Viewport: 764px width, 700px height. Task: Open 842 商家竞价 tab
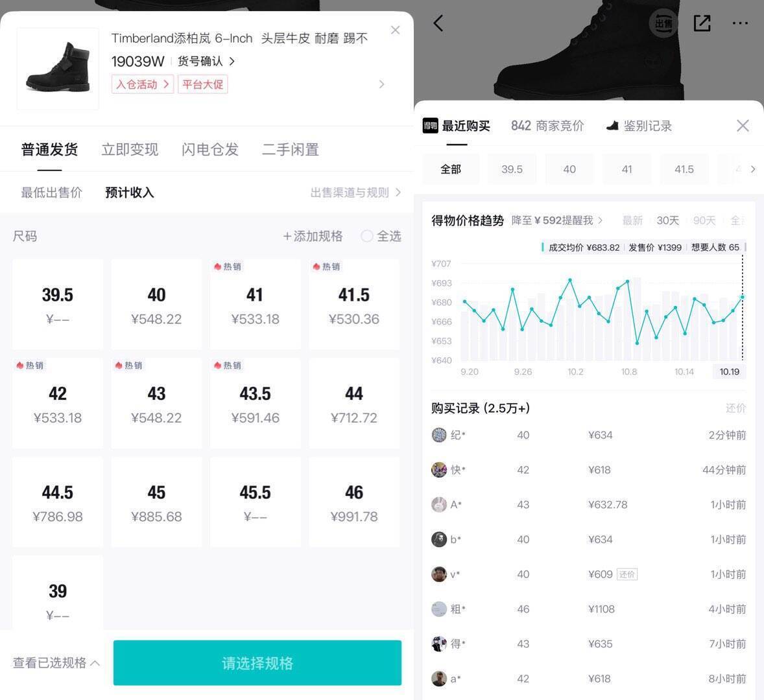547,126
